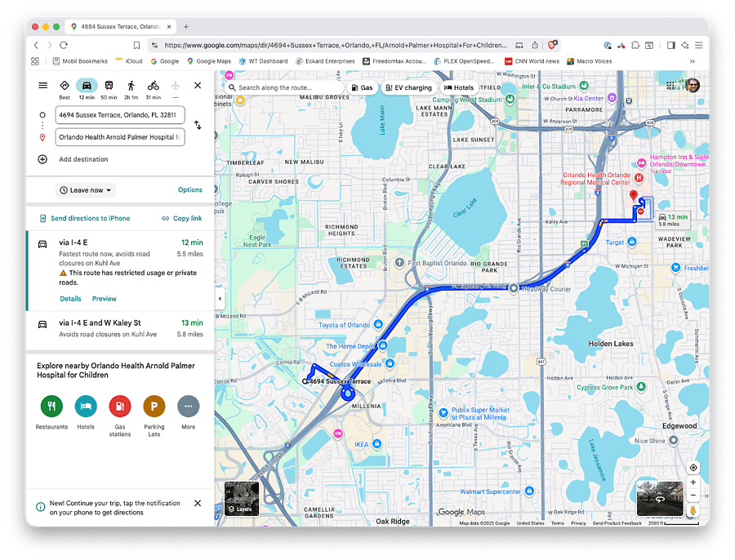This screenshot has height=560, width=735.
Task: Click the browser address bar URL
Action: [336, 46]
